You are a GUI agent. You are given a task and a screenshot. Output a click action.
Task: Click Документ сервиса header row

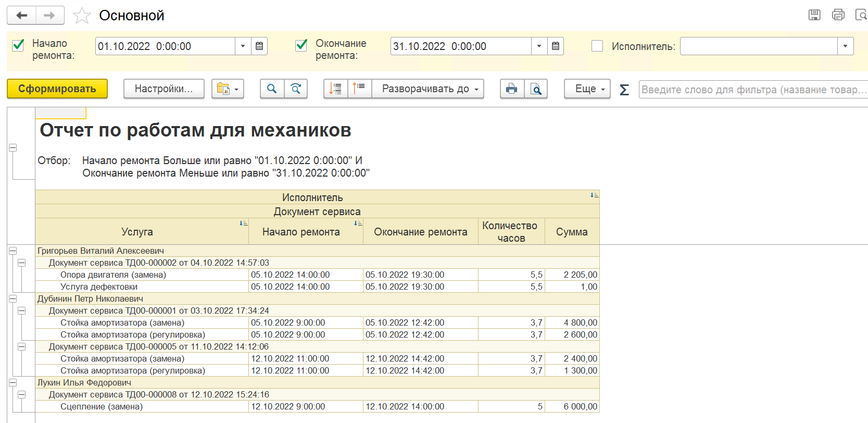317,211
